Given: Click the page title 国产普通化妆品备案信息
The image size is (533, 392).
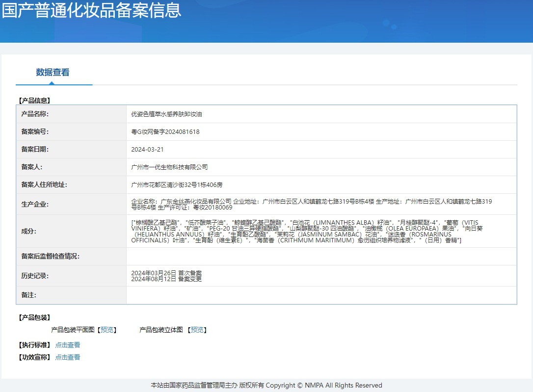Looking at the screenshot, I should coord(91,10).
